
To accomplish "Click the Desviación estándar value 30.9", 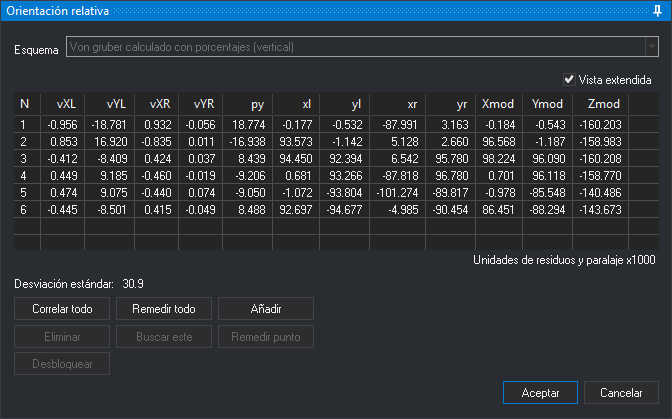I will click(x=133, y=284).
